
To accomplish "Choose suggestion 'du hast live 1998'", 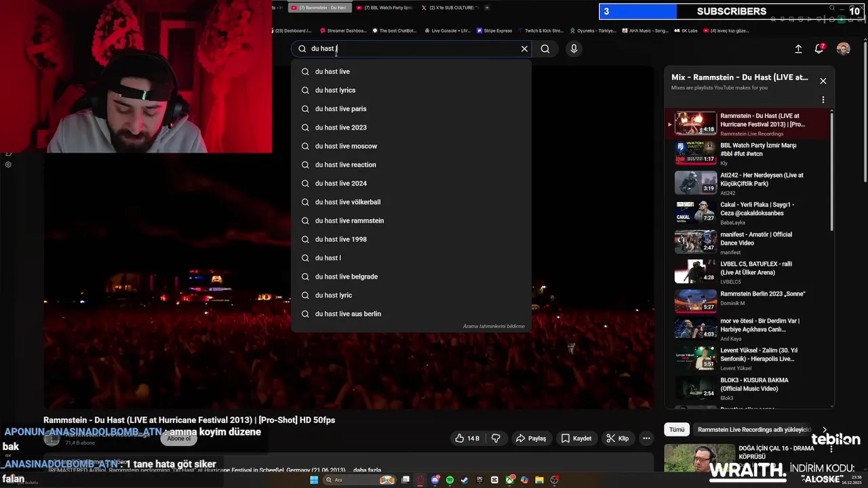I will (x=411, y=239).
